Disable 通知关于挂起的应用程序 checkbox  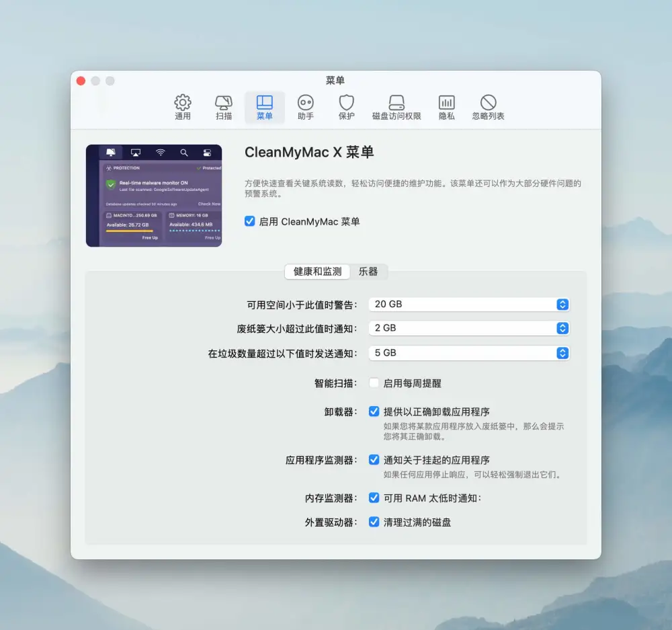point(374,460)
